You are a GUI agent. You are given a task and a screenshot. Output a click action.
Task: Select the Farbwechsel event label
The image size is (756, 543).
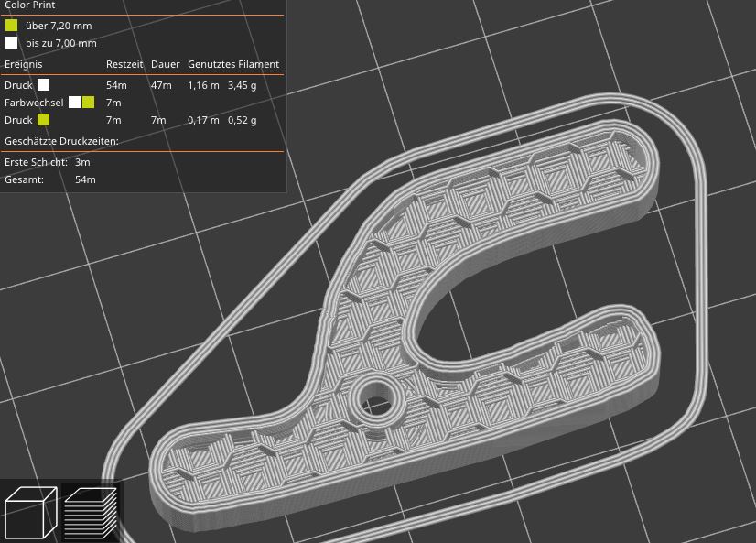coord(34,103)
